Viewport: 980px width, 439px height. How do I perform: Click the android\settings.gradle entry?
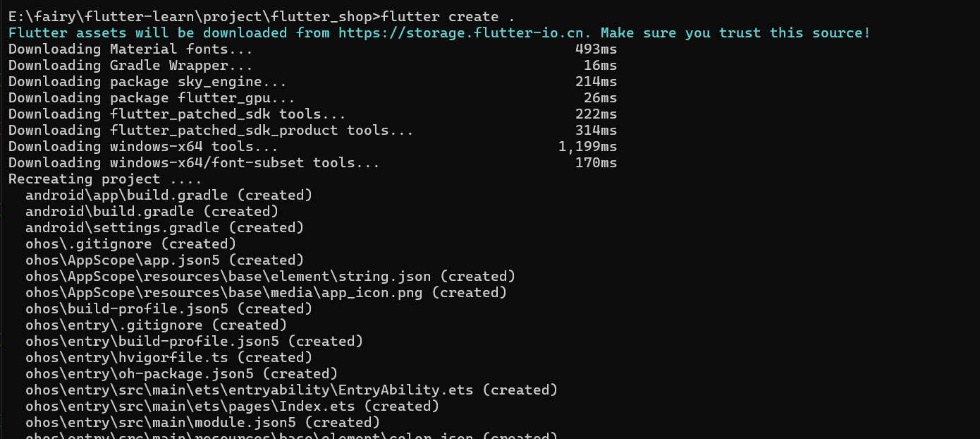[164, 227]
